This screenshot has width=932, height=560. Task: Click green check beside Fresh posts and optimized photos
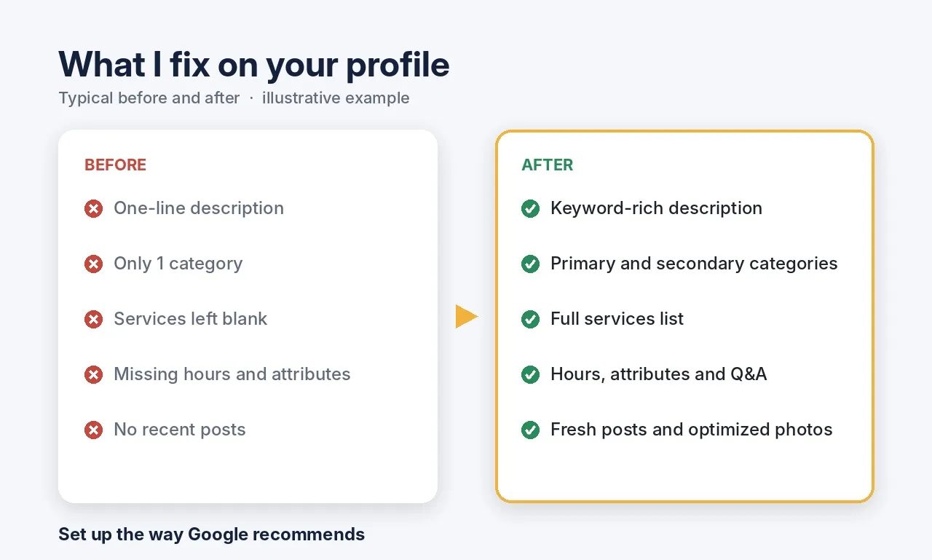pos(530,430)
